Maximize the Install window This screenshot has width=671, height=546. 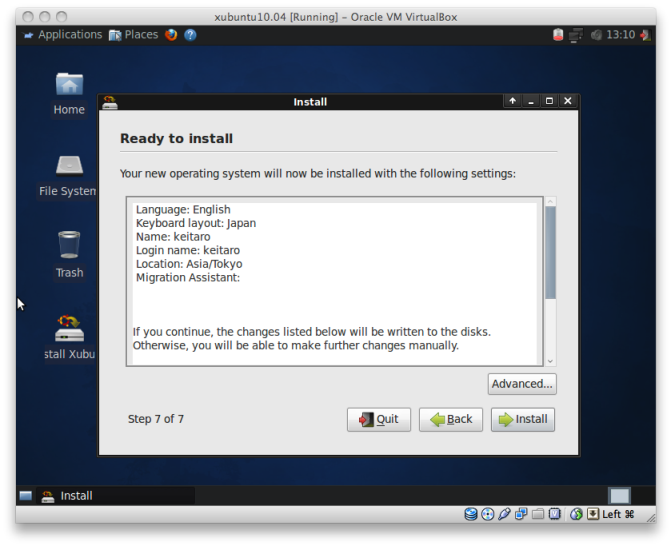549,101
